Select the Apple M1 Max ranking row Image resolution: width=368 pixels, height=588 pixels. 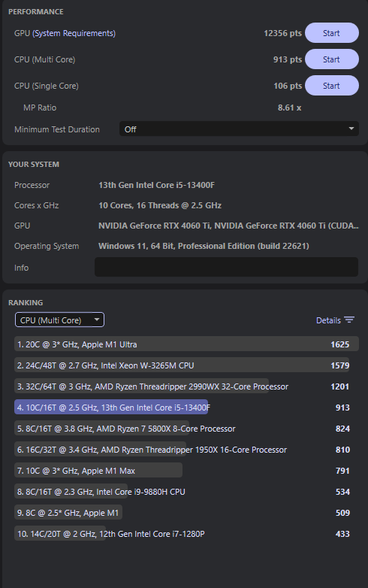[186, 470]
